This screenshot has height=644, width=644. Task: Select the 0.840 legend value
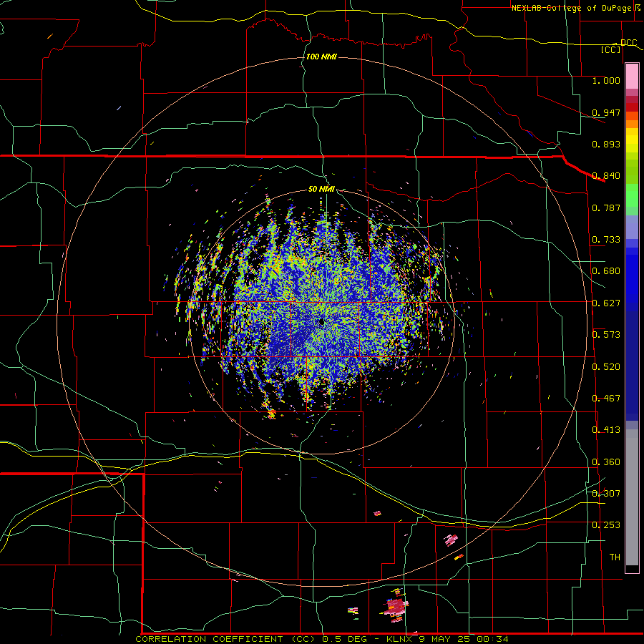[606, 176]
